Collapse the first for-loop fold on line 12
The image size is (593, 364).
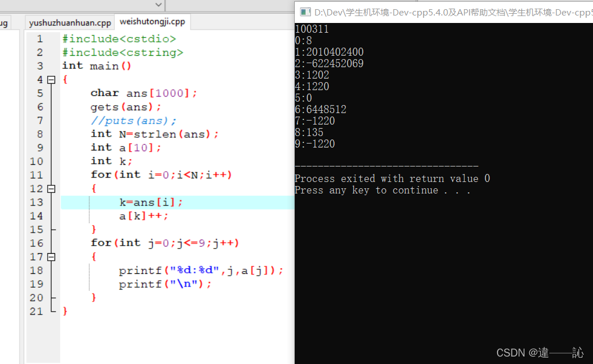click(x=52, y=189)
